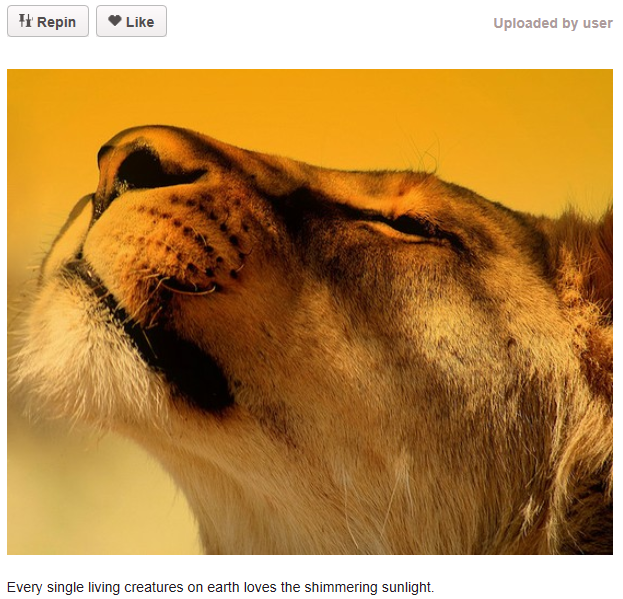This screenshot has height=599, width=623.
Task: Open the full-size lion photo
Action: click(310, 312)
